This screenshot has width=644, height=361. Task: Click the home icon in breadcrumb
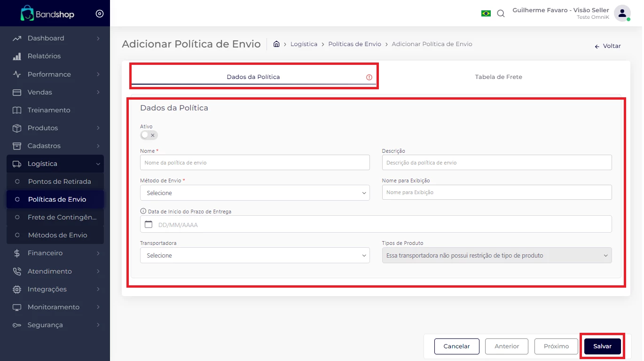(x=276, y=44)
